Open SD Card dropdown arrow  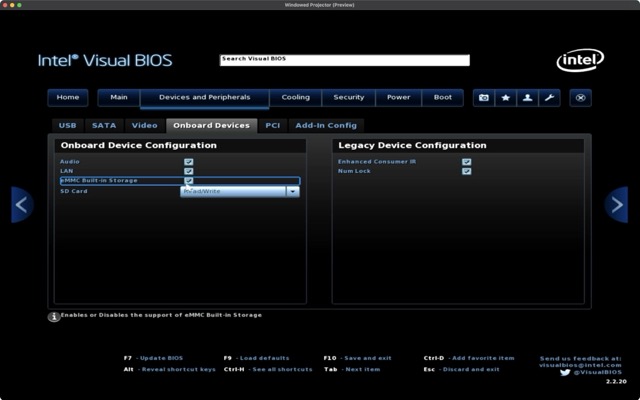[x=293, y=191]
